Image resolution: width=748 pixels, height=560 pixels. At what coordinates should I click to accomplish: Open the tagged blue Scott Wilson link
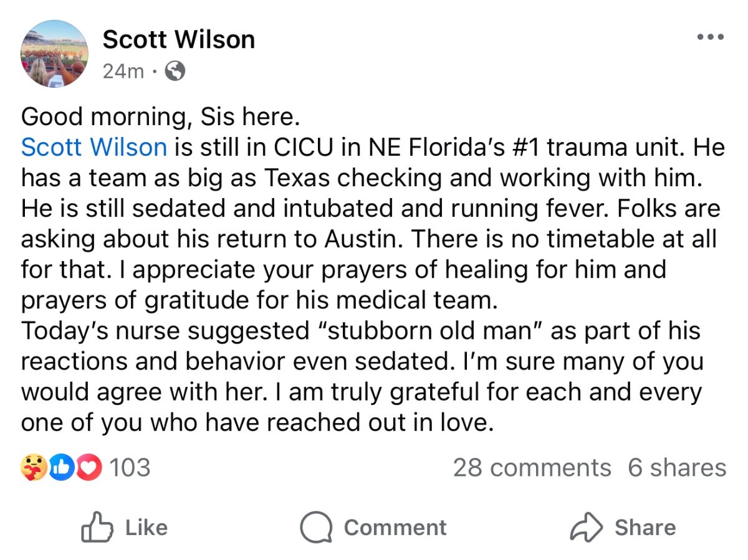94,148
